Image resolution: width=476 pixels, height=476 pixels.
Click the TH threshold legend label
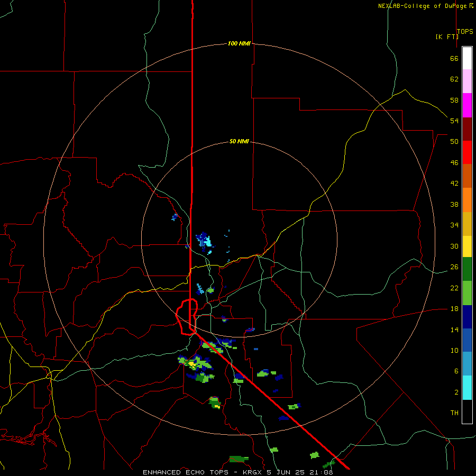click(x=454, y=413)
